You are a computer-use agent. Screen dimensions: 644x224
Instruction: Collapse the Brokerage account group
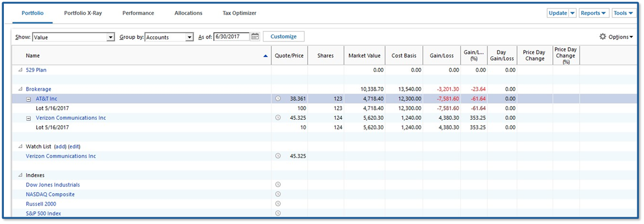click(x=21, y=90)
